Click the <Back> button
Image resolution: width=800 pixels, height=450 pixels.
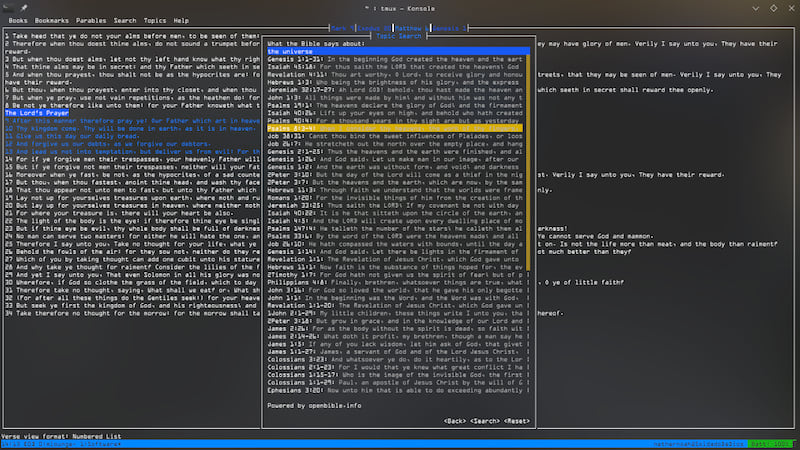point(455,421)
